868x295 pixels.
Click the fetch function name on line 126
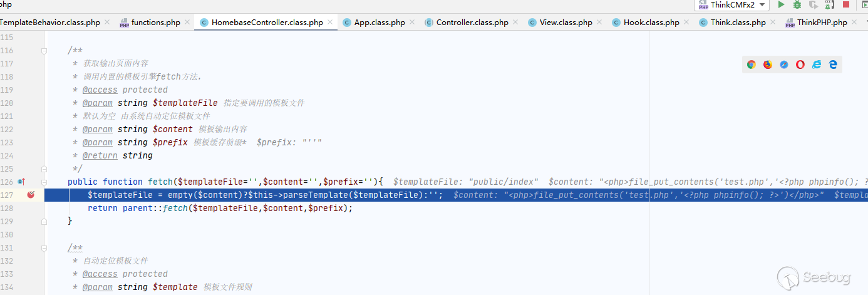[x=160, y=182]
